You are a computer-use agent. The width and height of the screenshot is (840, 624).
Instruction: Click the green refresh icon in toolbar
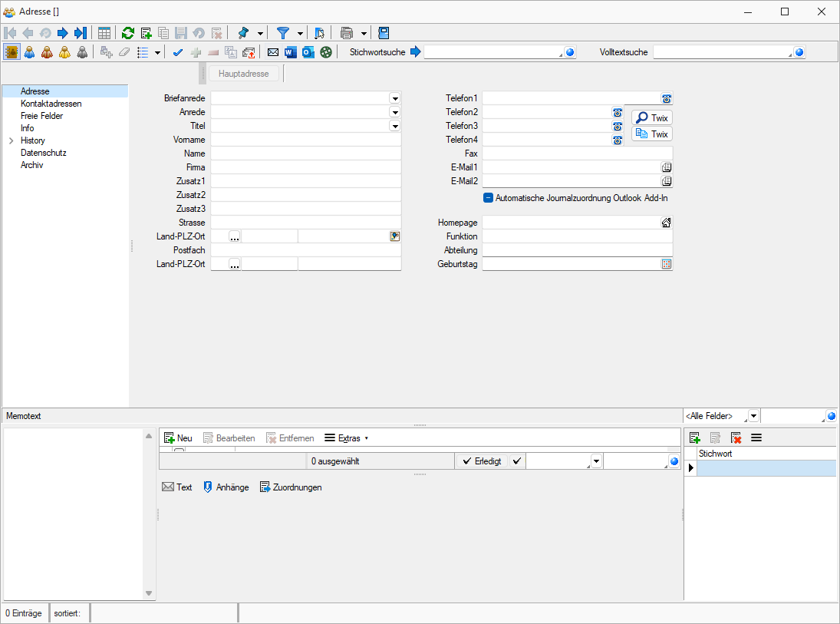[128, 33]
